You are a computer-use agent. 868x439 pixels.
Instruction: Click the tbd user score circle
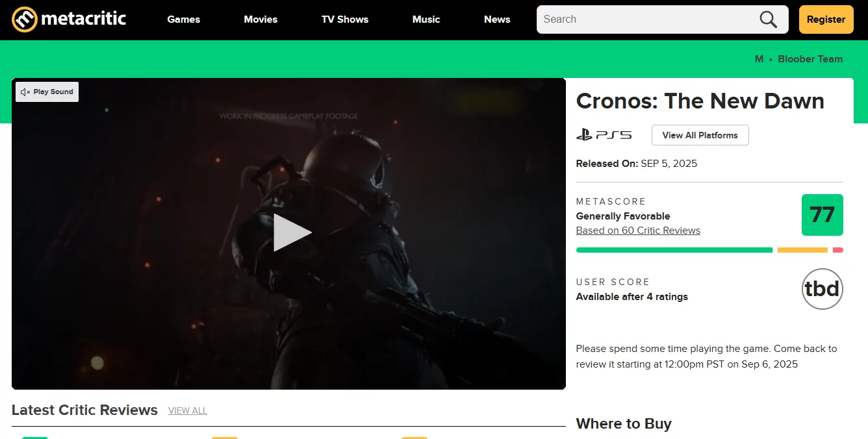[822, 289]
